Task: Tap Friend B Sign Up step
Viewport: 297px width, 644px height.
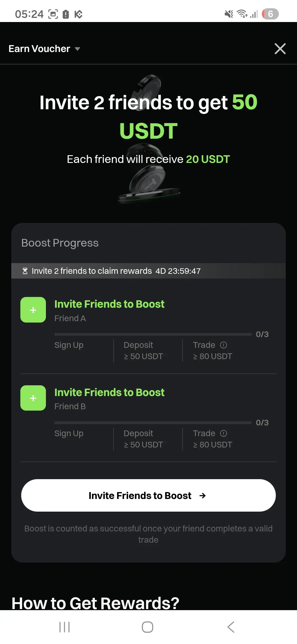Action: point(69,433)
